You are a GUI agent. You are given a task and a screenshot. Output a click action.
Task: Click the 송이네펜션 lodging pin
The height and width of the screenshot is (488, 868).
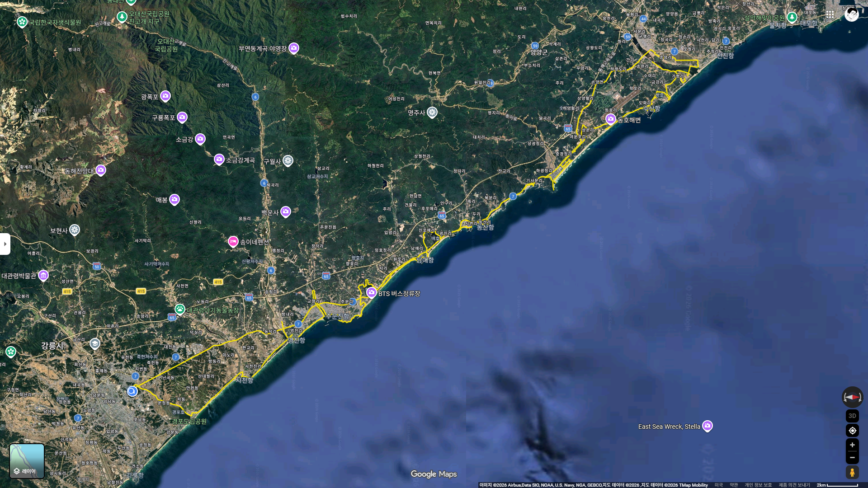pos(233,241)
